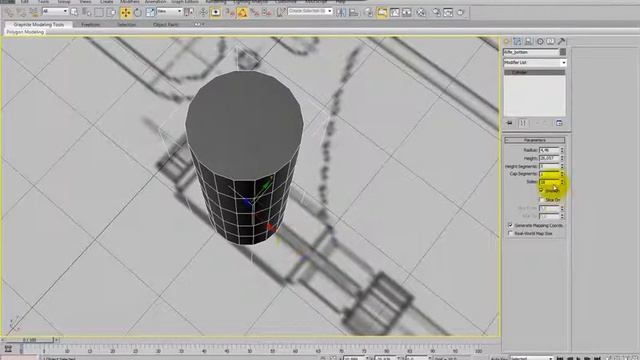Toggle Generate Mapping Coords checkbox

510,225
